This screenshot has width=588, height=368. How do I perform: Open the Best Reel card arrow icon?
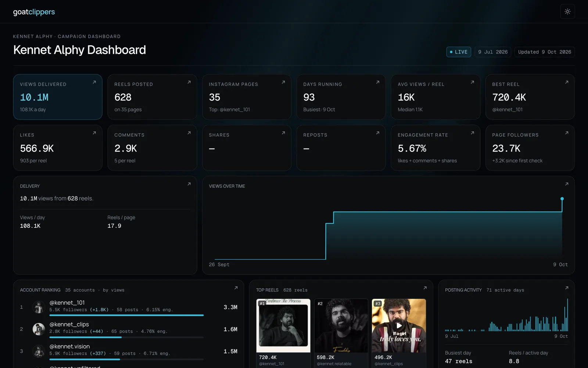[567, 82]
